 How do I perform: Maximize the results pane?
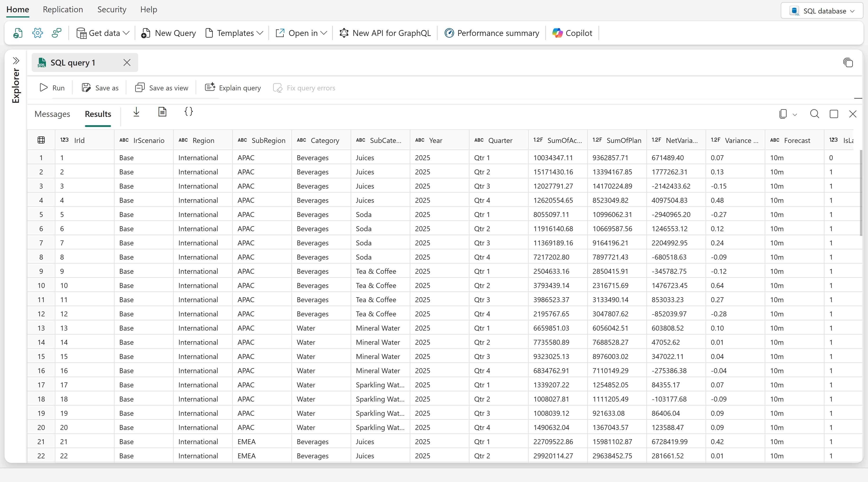pos(834,114)
